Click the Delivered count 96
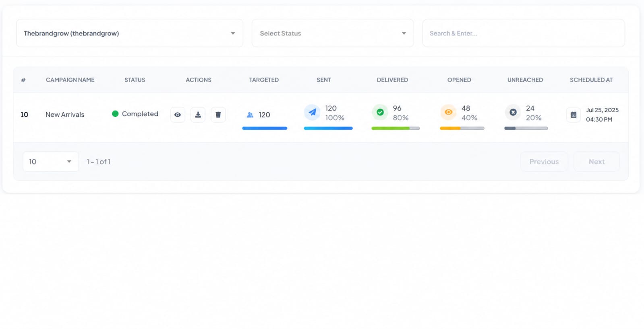Viewport: 644px width, 329px height. pos(397,108)
